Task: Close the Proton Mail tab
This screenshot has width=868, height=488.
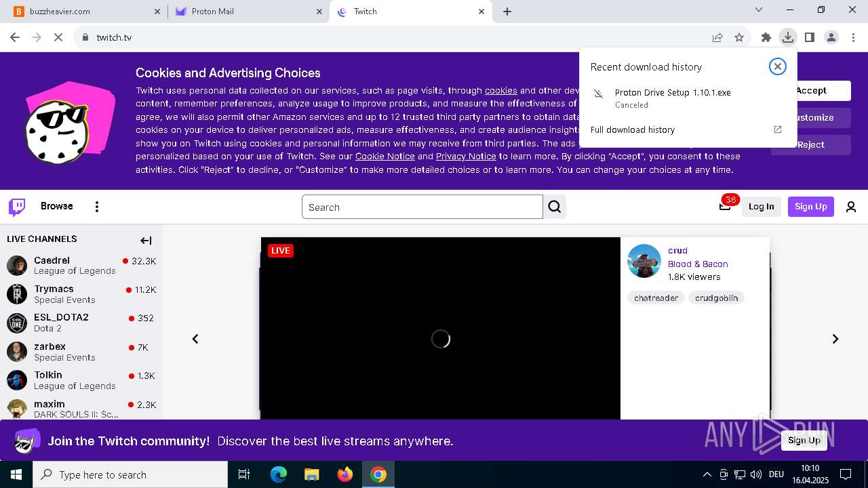Action: [x=319, y=12]
